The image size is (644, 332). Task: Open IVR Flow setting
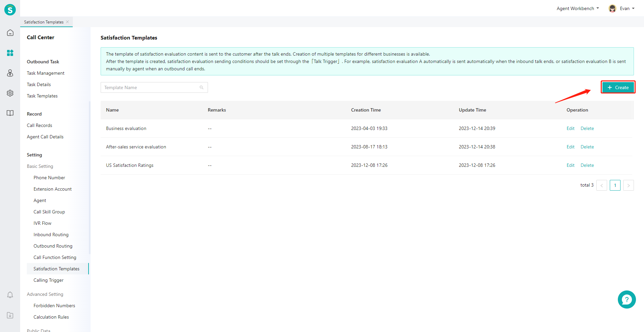point(43,223)
